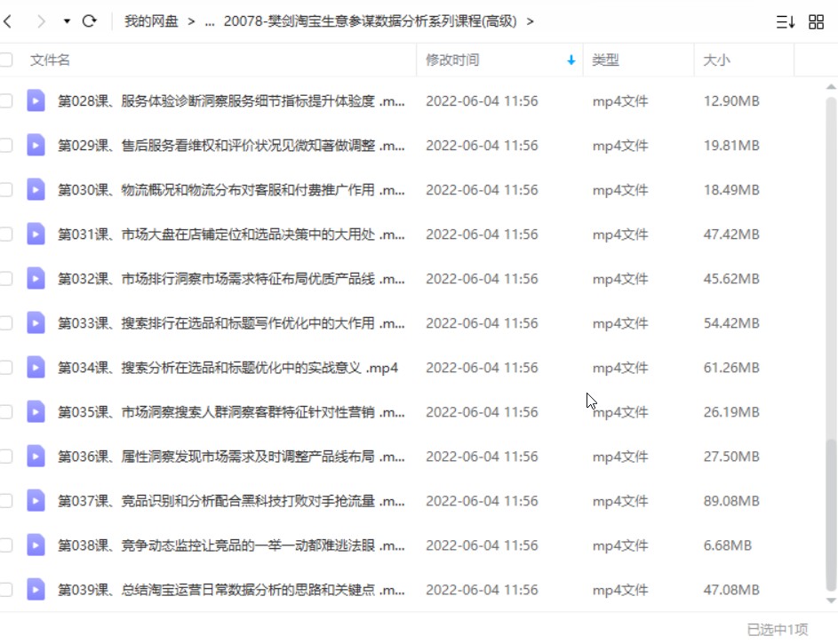Select file 第038课、竞争动态监控

pyautogui.click(x=231, y=545)
